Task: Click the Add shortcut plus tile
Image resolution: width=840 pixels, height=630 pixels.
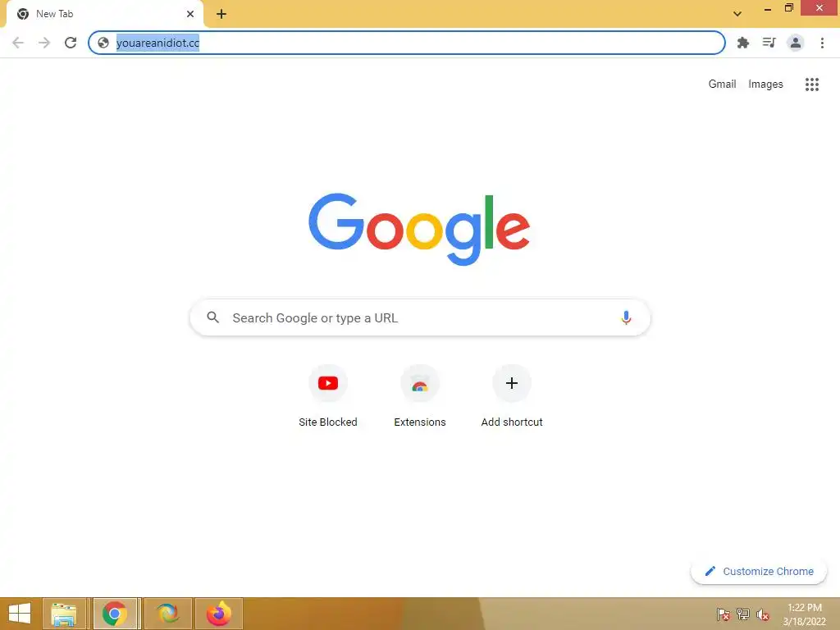Action: (x=512, y=395)
